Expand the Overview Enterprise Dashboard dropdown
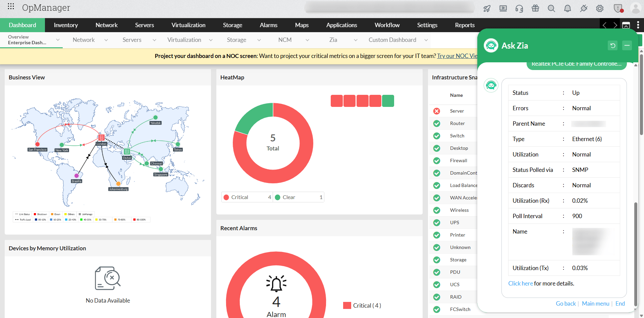 58,40
